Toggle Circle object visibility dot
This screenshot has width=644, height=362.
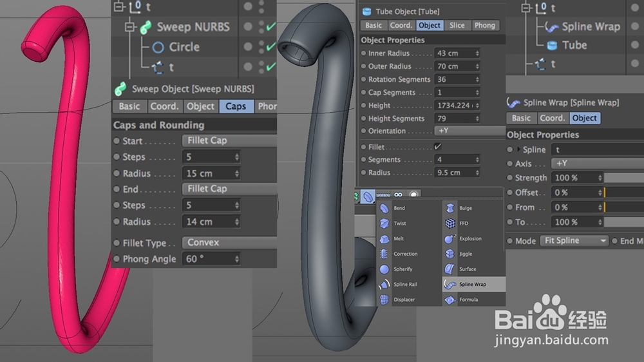248,46
